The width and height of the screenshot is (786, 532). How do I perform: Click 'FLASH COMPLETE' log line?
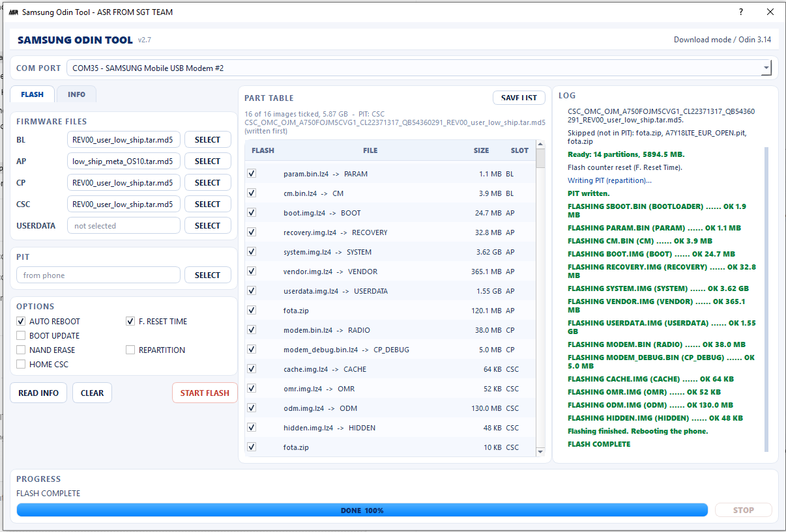coord(599,444)
